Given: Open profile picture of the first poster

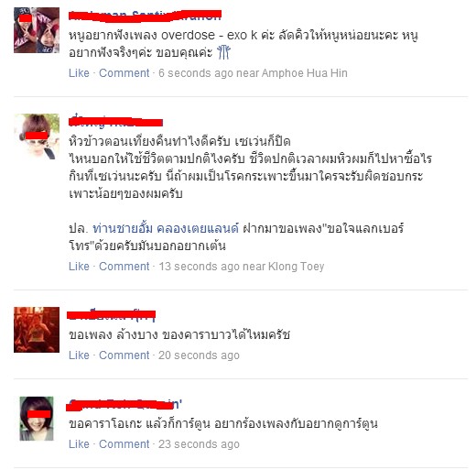Looking at the screenshot, I should coord(37,30).
